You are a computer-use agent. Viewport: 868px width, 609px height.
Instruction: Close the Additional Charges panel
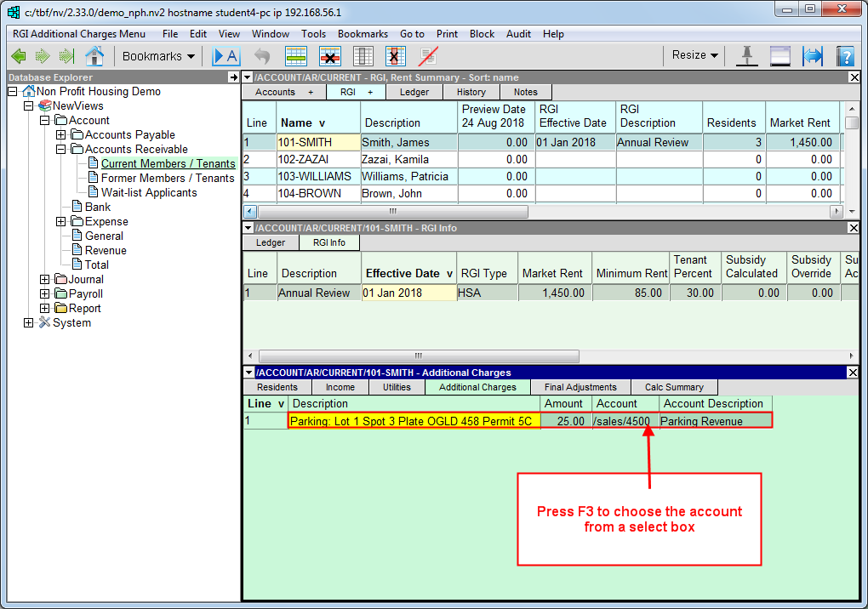click(x=854, y=373)
